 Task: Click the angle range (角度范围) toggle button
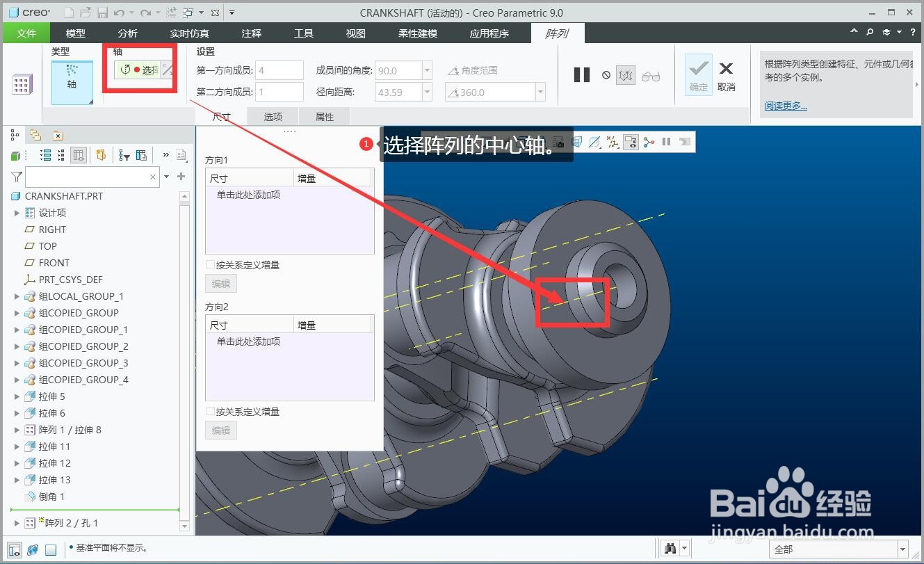473,70
